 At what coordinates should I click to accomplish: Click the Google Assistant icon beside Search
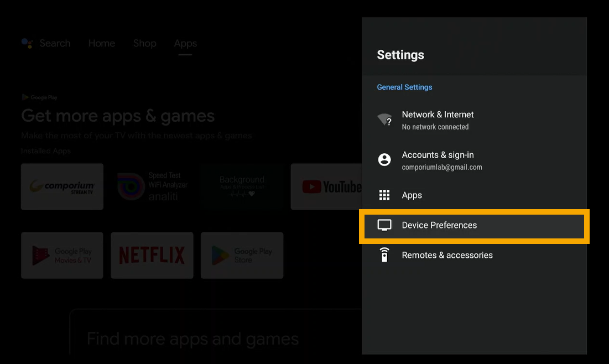(27, 43)
